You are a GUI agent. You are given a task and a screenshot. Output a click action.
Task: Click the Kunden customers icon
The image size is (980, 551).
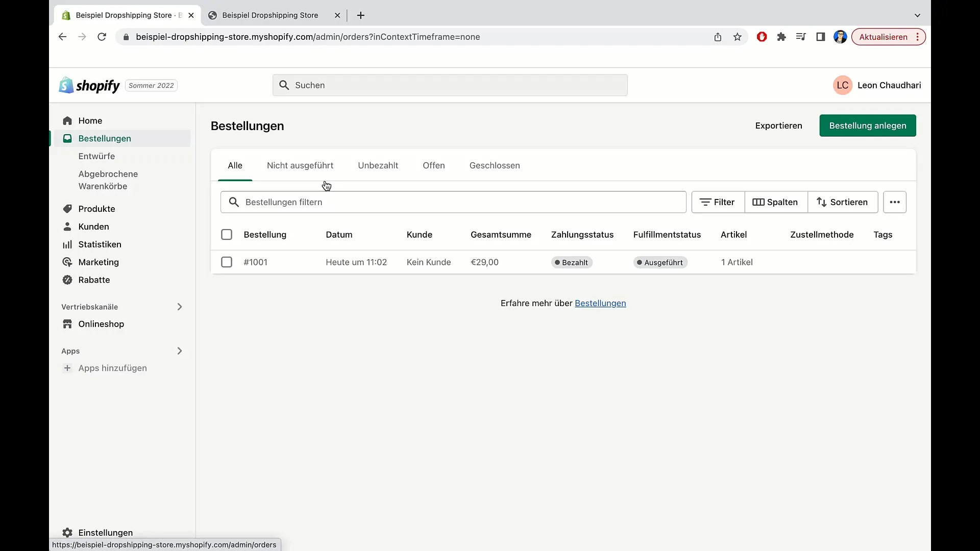point(67,227)
